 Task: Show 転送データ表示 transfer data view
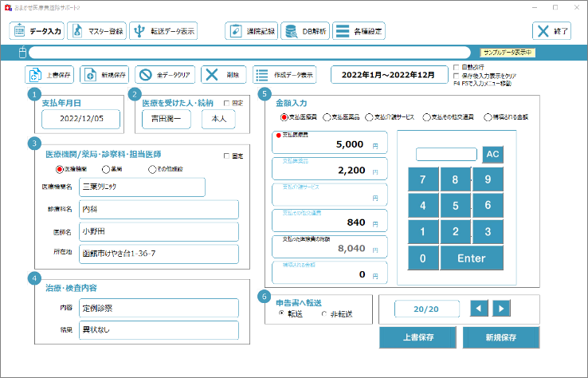pos(163,31)
